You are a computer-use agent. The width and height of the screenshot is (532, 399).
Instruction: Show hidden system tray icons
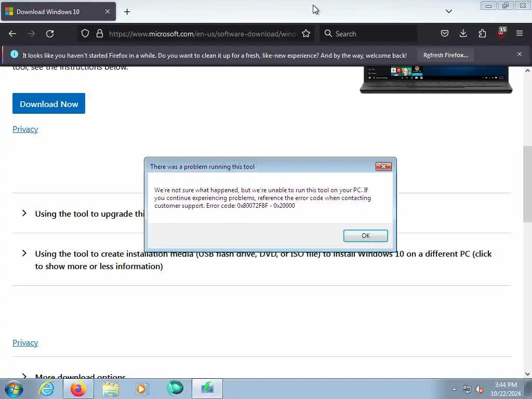coord(454,389)
